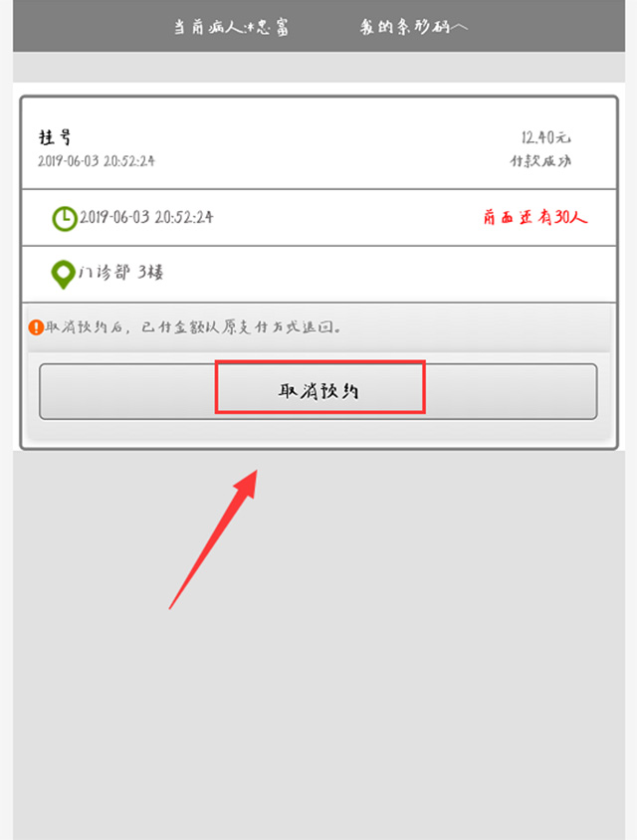This screenshot has height=840, width=637.
Task: Click the red 前面还有30人 queue text
Action: pos(535,217)
